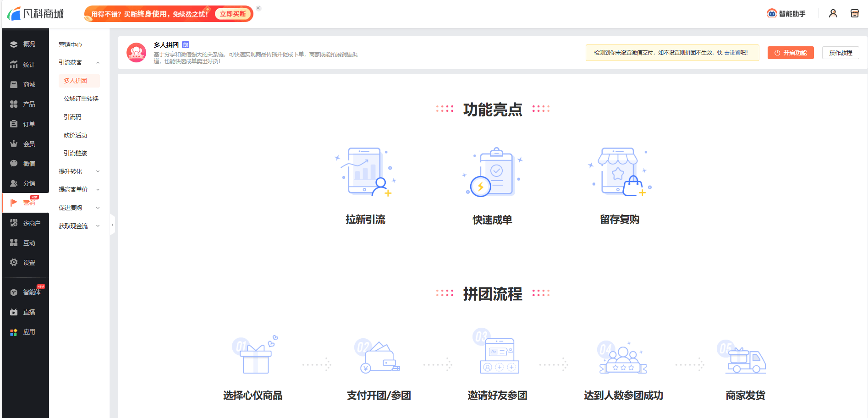This screenshot has height=418, width=868.
Task: Select 公域订单转换 menu item
Action: tap(81, 99)
